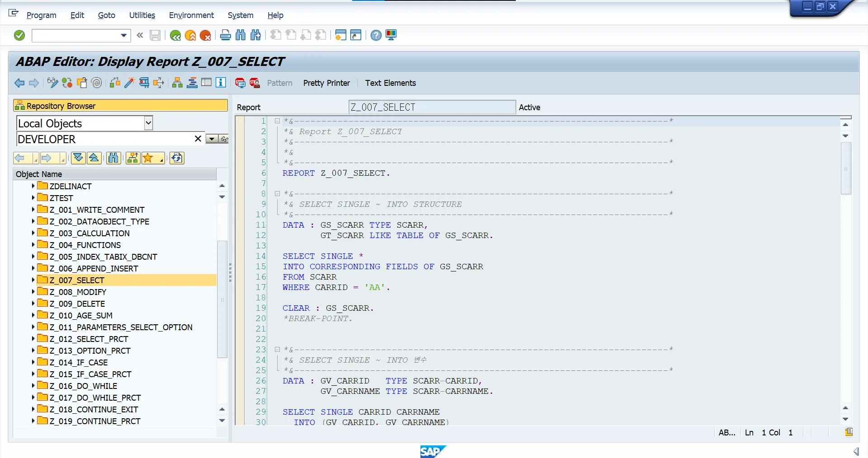Collapse the comment block at line 23
The height and width of the screenshot is (458, 868).
277,349
